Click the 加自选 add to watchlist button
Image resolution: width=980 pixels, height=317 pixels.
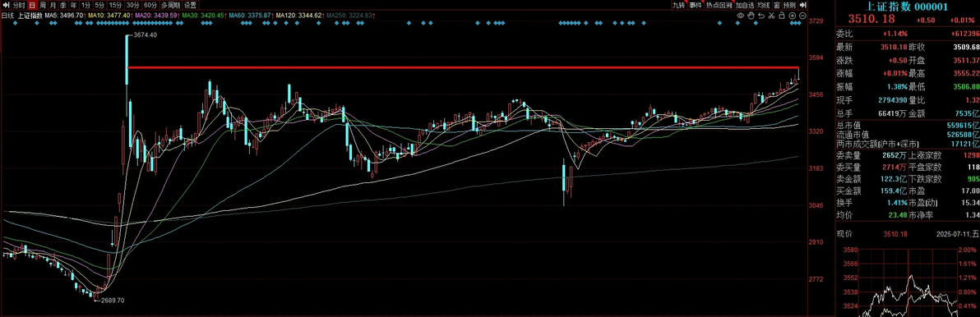[x=745, y=5]
